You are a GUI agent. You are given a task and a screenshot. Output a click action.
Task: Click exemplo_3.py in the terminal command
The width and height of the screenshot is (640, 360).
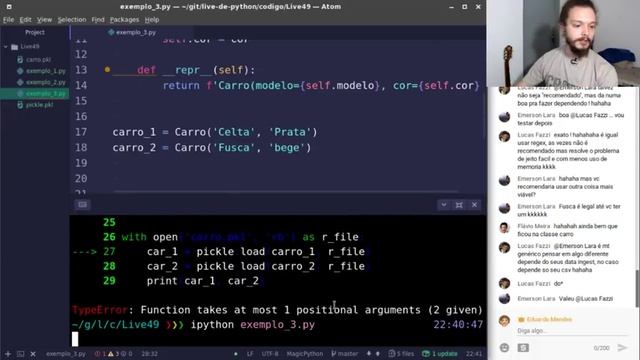click(x=278, y=325)
